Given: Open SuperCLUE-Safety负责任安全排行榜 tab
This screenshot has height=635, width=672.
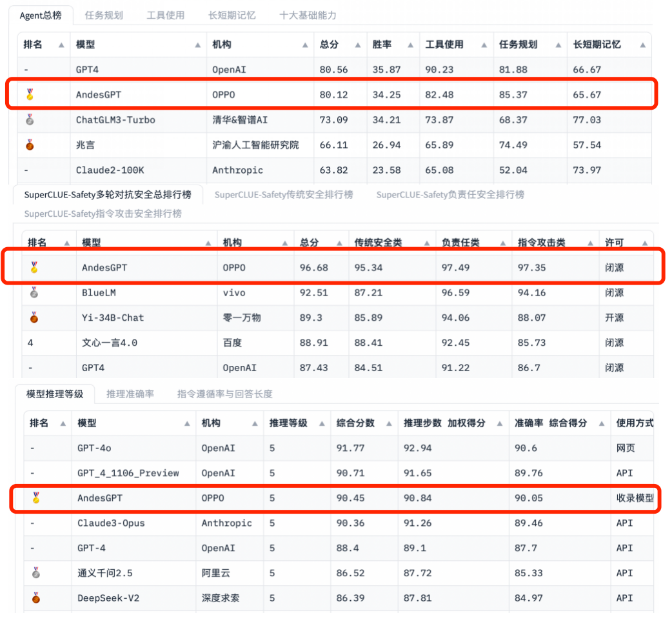Looking at the screenshot, I should click(x=450, y=195).
